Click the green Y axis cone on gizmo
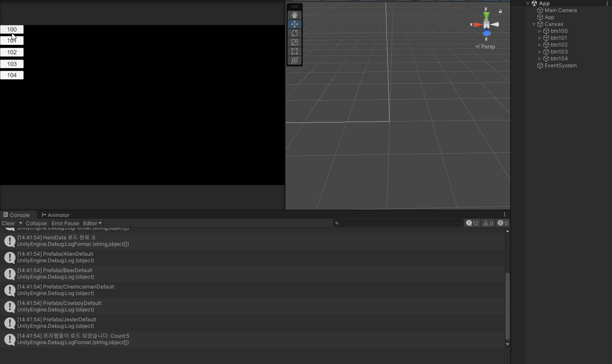612x364 pixels. click(x=486, y=16)
